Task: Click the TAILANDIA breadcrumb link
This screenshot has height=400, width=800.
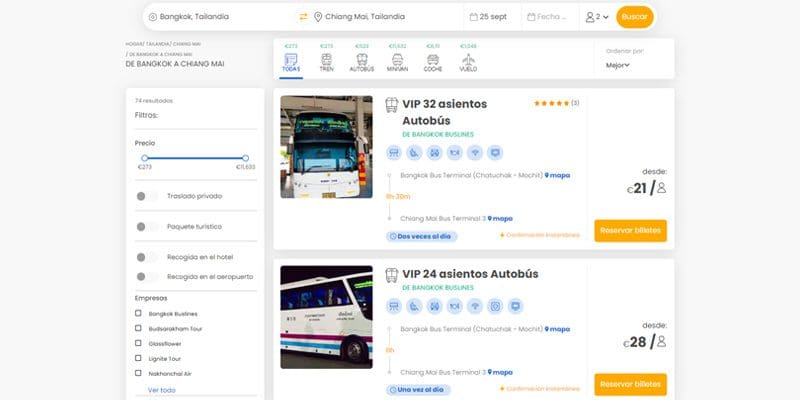Action: click(157, 44)
